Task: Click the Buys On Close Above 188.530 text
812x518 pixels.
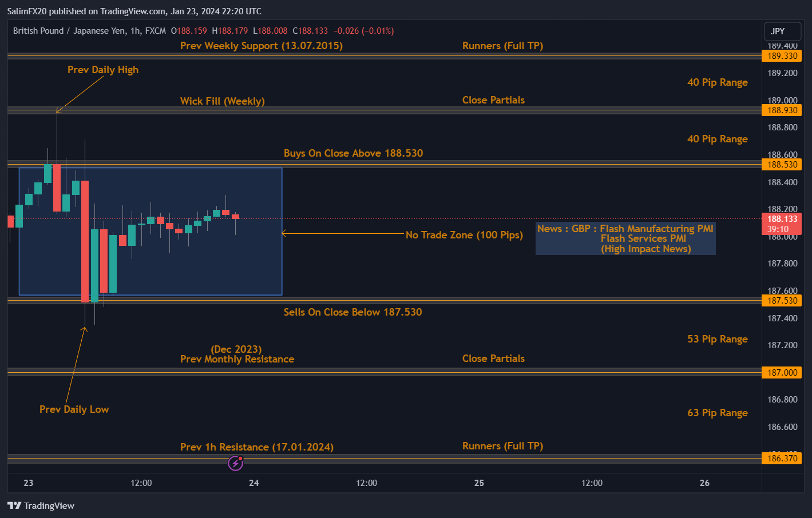Action: click(353, 153)
